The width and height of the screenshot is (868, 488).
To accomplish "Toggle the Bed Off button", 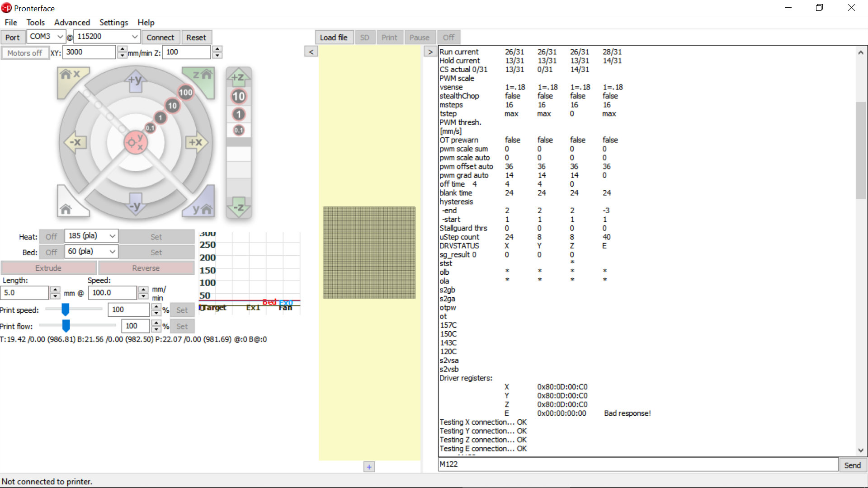I will (51, 252).
